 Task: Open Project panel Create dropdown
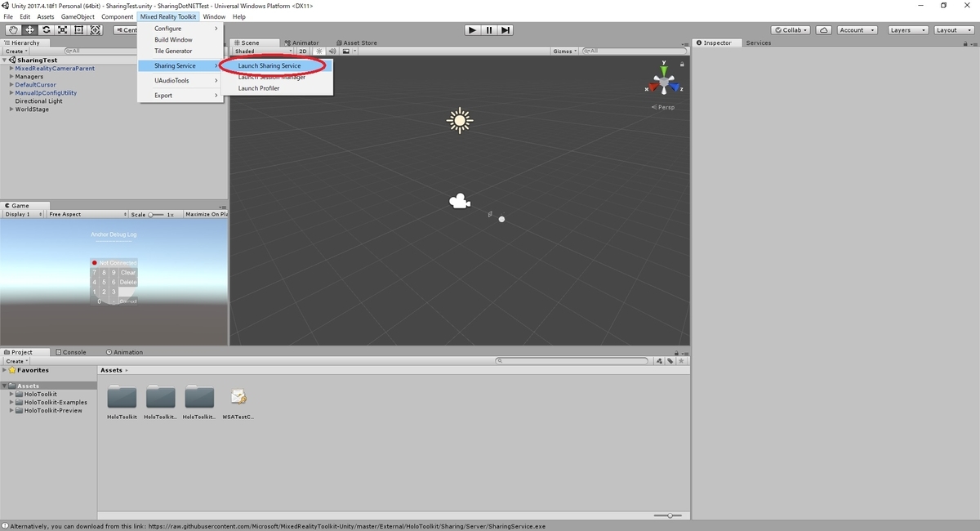(x=16, y=361)
